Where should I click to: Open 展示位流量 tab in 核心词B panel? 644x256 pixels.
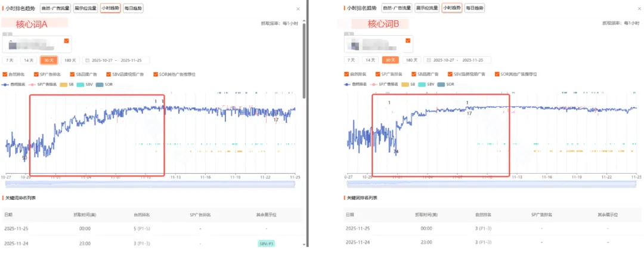coord(427,8)
